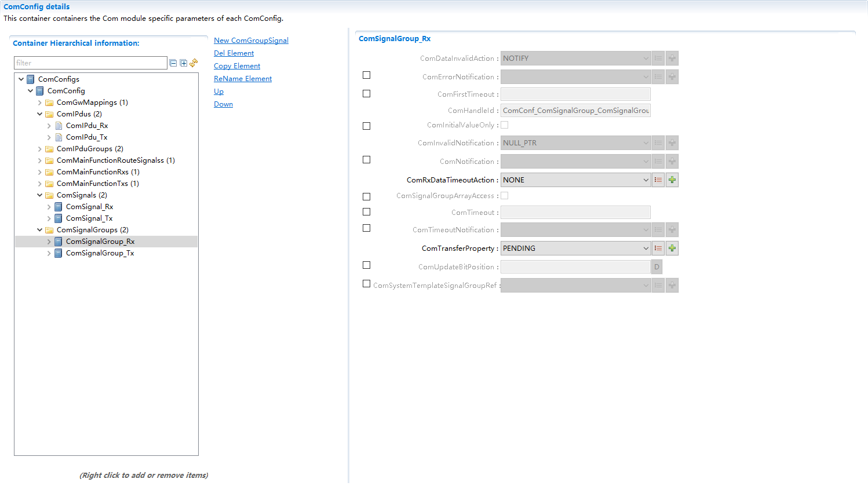Screen dimensions: 868x486
Task: Click the New ComGroupSignal link
Action: pyautogui.click(x=251, y=41)
